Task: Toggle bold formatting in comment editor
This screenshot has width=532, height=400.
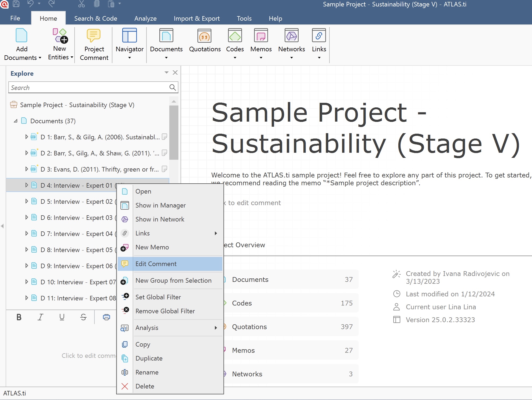Action: (x=19, y=317)
